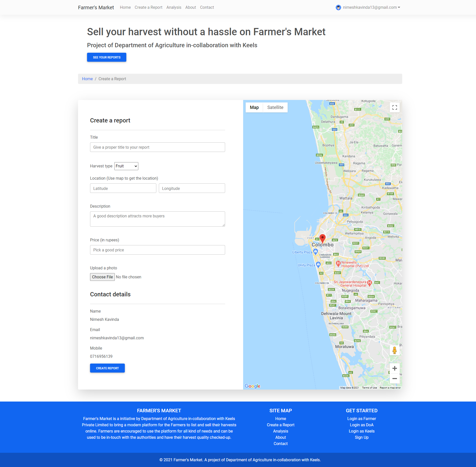Click the Nugegoda label on map
The image size is (476, 467).
coord(351,291)
